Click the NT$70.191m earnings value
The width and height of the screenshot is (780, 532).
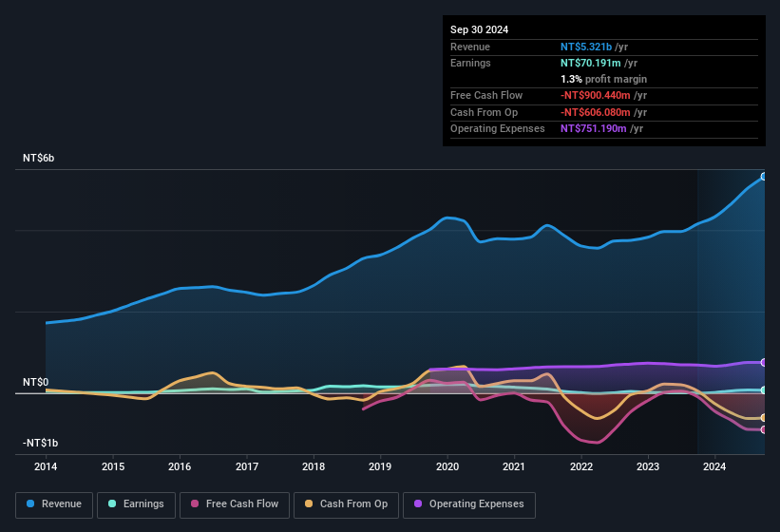point(591,63)
